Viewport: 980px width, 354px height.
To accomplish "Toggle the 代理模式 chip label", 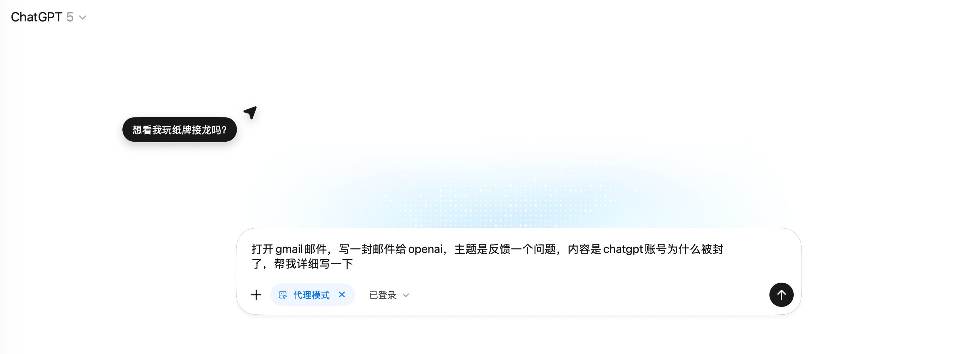I will click(x=311, y=295).
